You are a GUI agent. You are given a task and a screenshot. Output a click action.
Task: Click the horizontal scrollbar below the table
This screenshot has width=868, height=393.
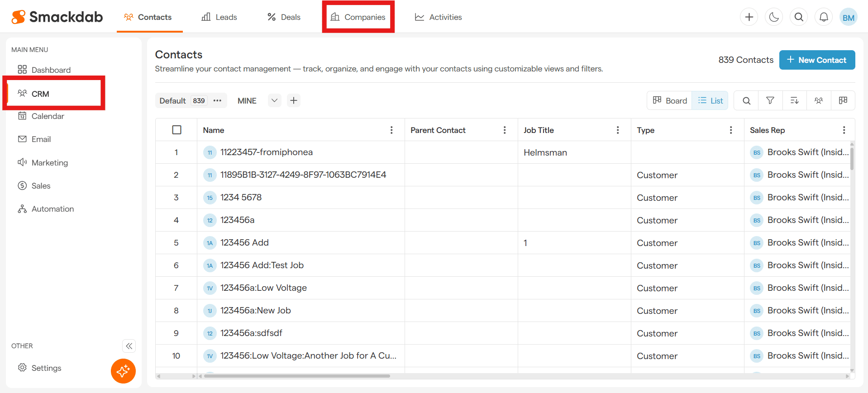point(297,376)
